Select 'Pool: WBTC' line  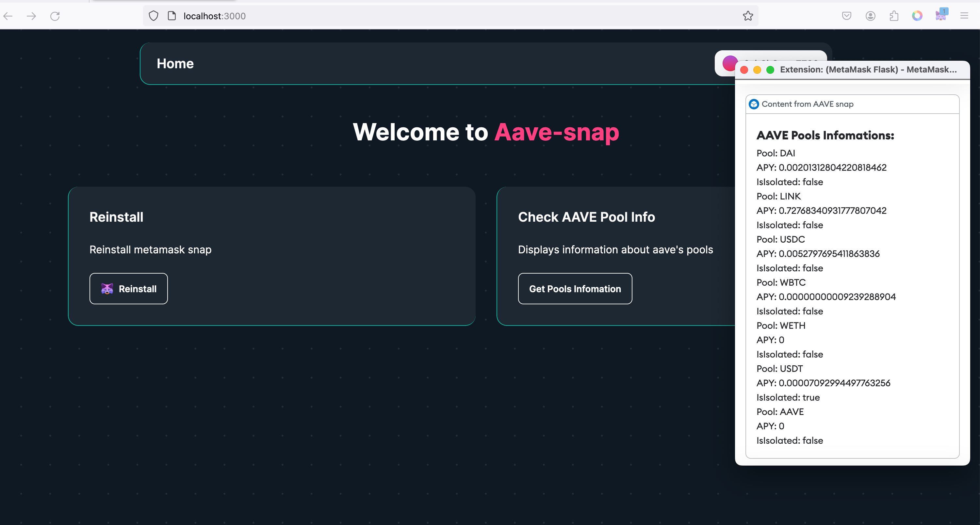(781, 282)
